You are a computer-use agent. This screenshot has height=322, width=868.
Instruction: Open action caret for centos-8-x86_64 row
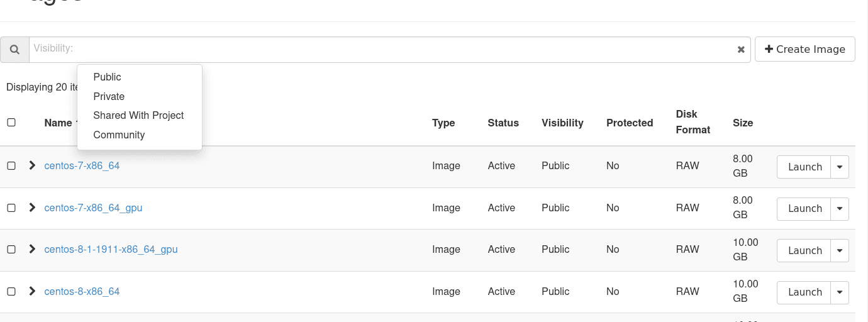coord(839,292)
